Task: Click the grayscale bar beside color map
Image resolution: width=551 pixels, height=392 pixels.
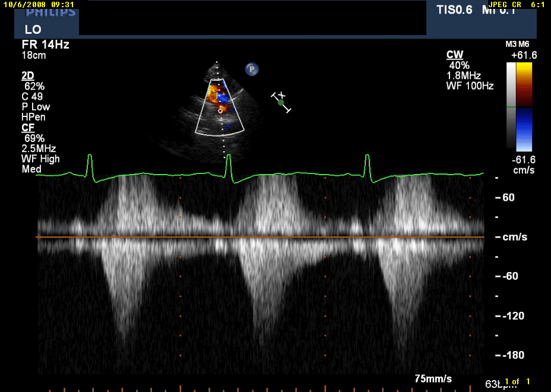Action: [511, 106]
